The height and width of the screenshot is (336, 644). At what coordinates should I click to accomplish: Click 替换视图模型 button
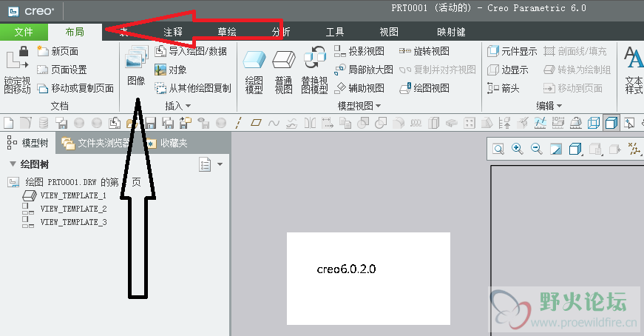click(x=314, y=70)
